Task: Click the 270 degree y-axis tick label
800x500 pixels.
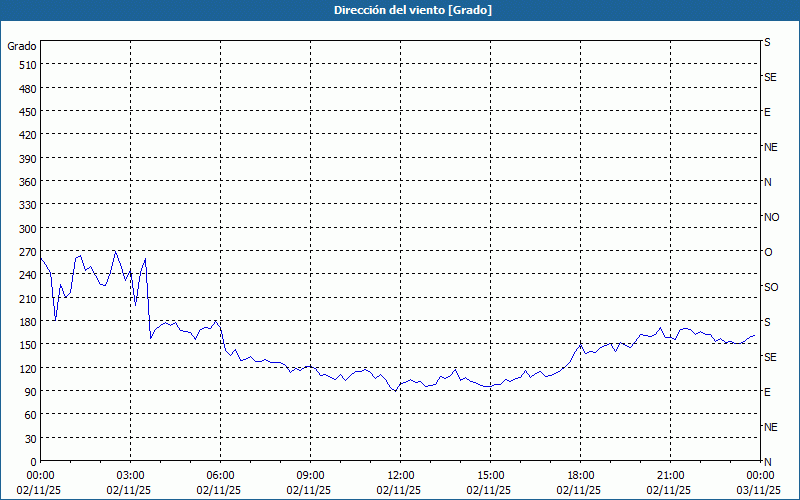Action: tap(26, 252)
